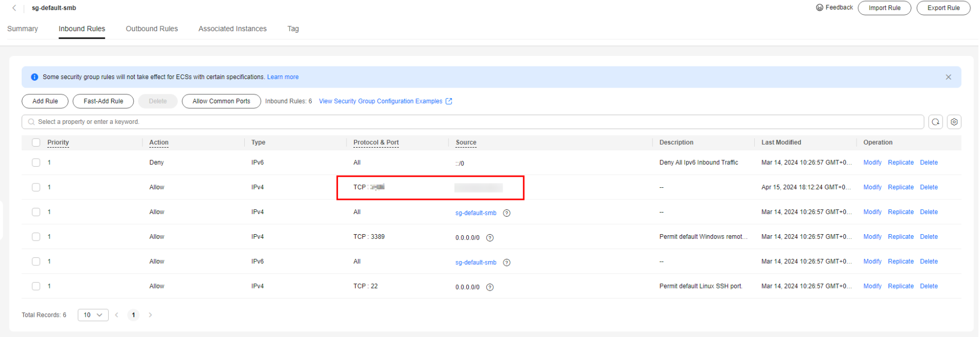Viewport: 980px width, 337px height.
Task: Click the greyed Delete button in toolbar
Action: point(158,101)
